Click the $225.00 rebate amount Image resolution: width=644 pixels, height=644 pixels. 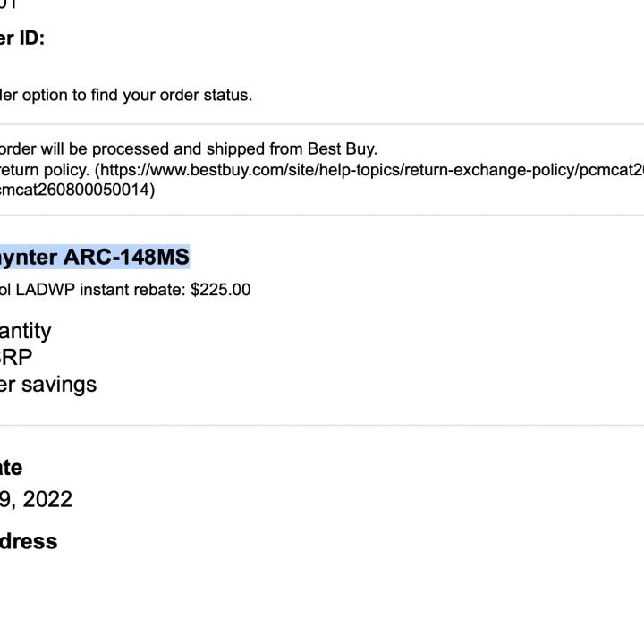220,290
